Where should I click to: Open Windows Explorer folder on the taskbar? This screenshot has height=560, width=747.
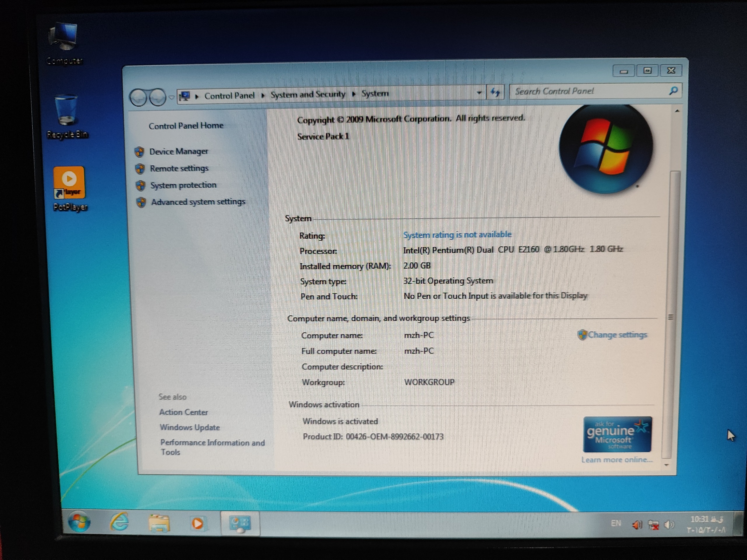click(159, 523)
